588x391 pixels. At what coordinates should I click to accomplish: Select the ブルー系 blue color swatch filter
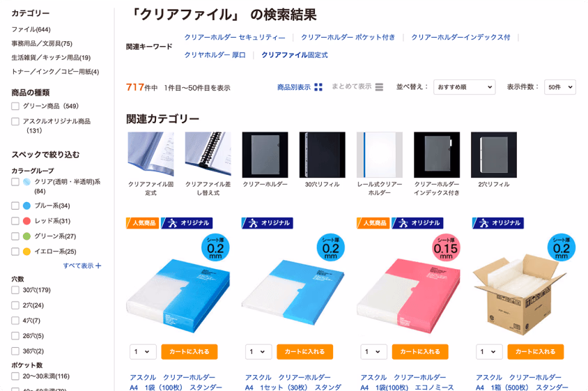tap(26, 206)
